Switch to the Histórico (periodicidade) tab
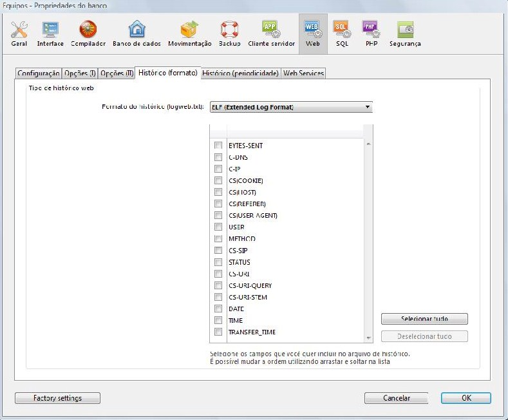 (x=240, y=73)
